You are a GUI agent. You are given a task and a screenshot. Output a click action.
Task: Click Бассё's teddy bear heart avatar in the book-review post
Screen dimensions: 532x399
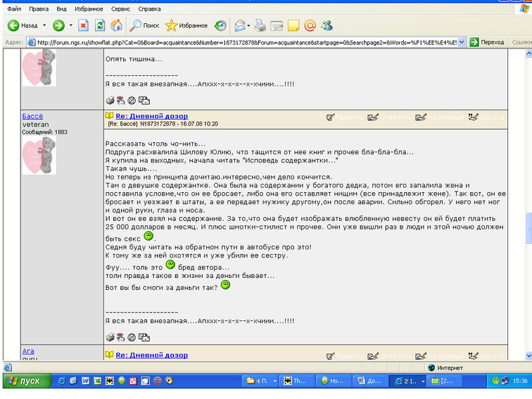(x=39, y=156)
